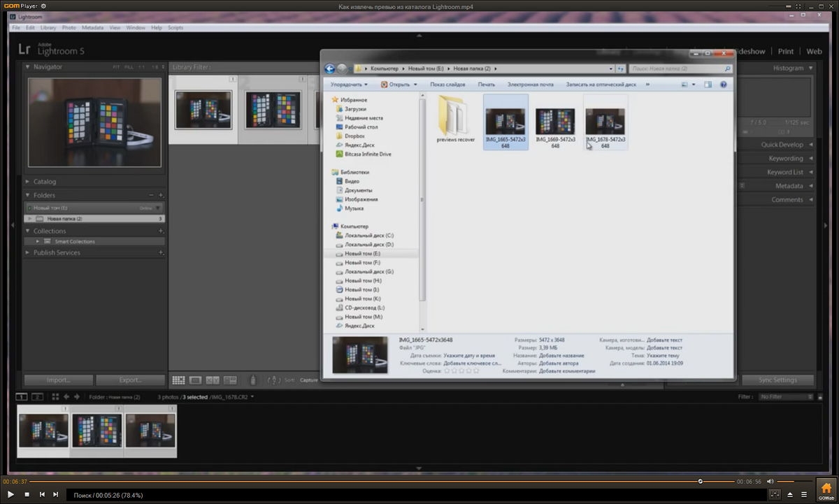
Task: Collapse the Folders panel
Action: (28, 196)
